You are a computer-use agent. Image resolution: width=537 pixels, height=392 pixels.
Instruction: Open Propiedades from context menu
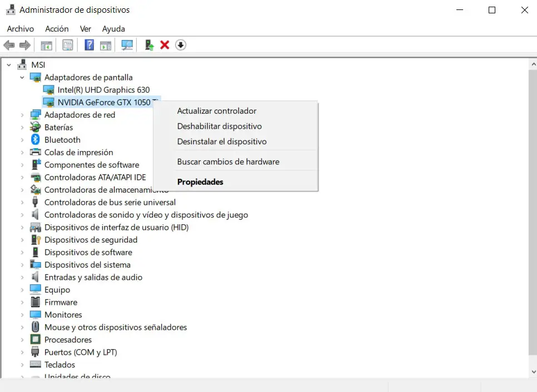tap(200, 182)
